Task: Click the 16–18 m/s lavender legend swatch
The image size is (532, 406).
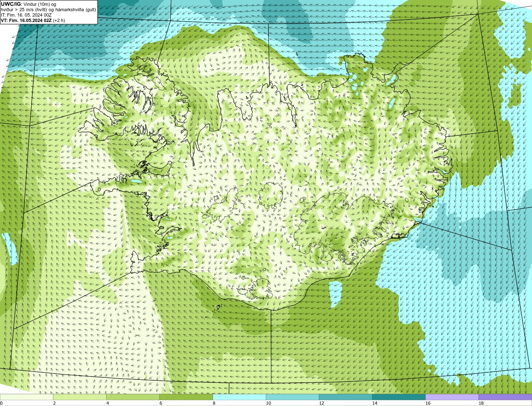Action: point(452,397)
